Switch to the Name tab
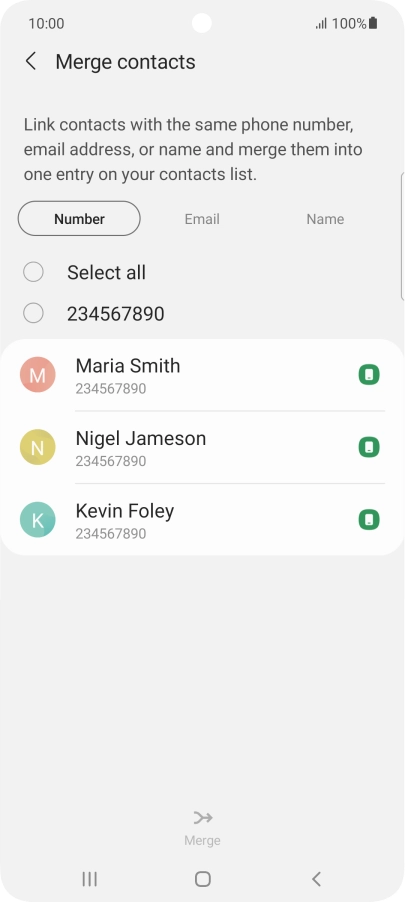This screenshot has height=902, width=405. point(325,219)
